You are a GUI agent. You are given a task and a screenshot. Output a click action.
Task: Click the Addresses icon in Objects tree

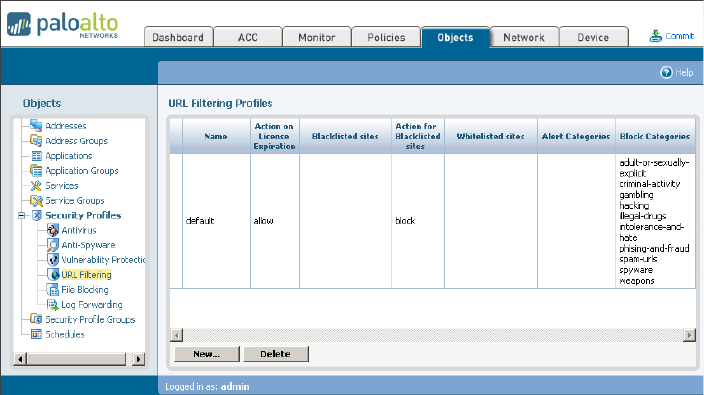(x=36, y=125)
